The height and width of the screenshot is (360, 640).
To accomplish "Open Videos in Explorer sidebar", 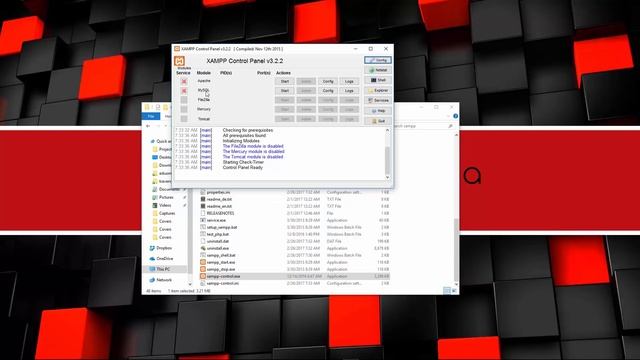I will click(x=162, y=205).
